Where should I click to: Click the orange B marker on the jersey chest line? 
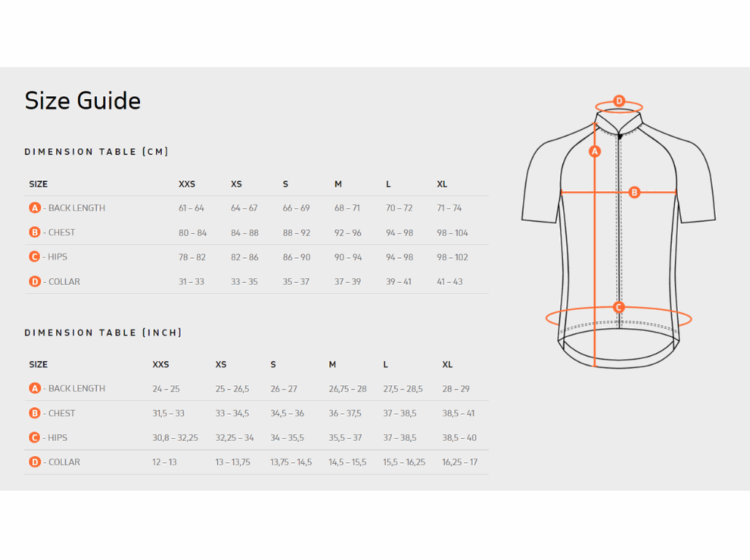[x=634, y=192]
